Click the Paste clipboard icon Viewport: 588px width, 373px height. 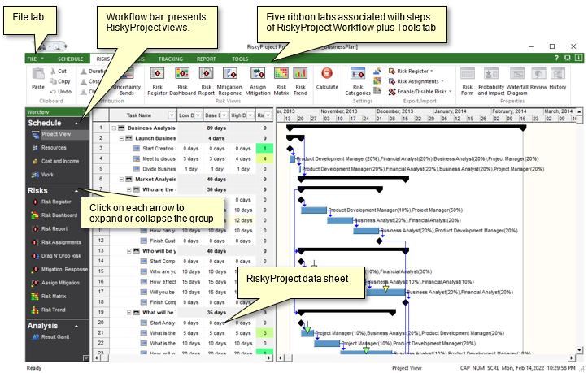click(x=38, y=73)
